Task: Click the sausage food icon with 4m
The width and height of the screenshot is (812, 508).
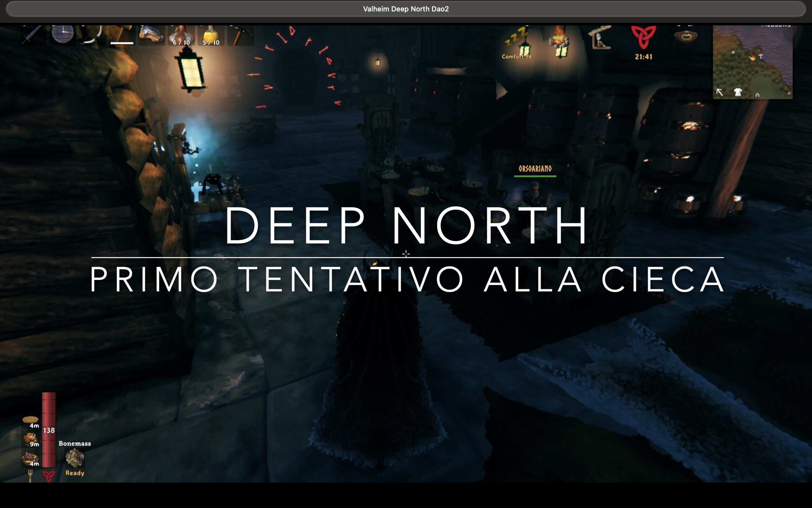Action: point(30,458)
